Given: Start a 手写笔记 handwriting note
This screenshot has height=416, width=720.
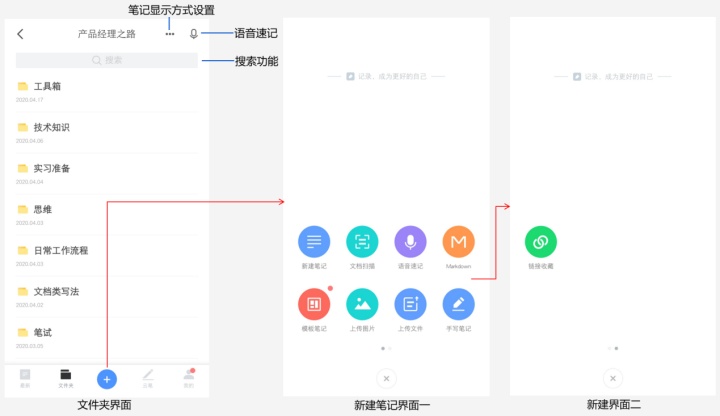Looking at the screenshot, I should [x=458, y=303].
